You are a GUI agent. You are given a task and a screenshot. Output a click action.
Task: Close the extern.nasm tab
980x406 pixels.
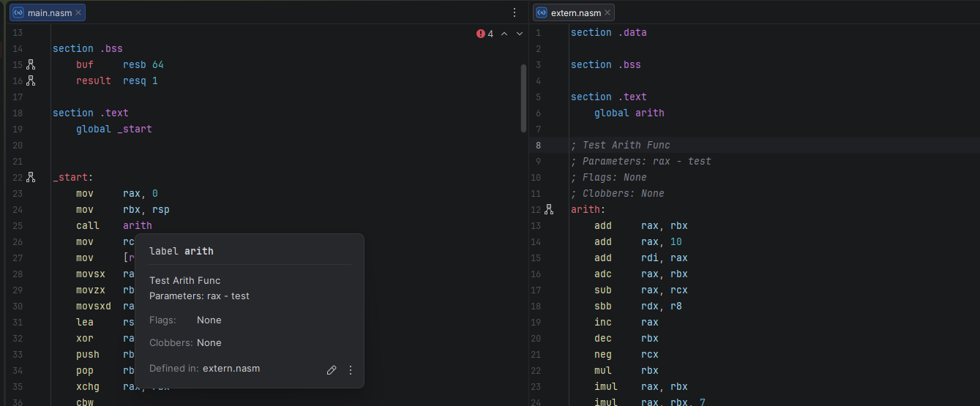[x=607, y=12]
